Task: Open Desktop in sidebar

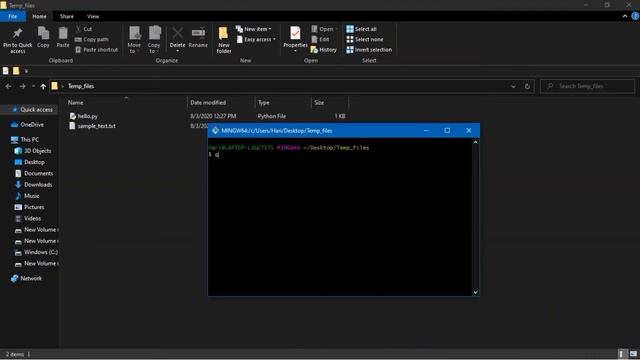Action: (29, 162)
